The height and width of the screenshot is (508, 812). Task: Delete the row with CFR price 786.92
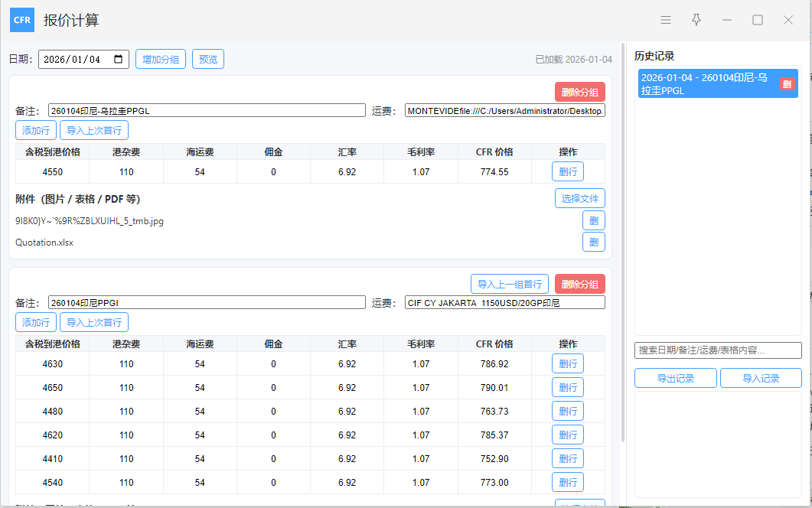point(567,364)
